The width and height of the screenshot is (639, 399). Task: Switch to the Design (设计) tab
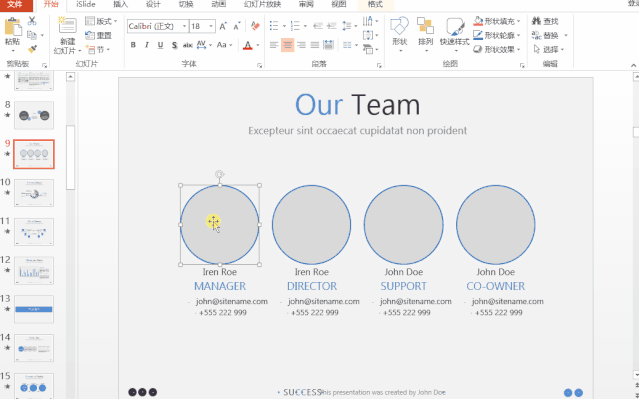[153, 5]
